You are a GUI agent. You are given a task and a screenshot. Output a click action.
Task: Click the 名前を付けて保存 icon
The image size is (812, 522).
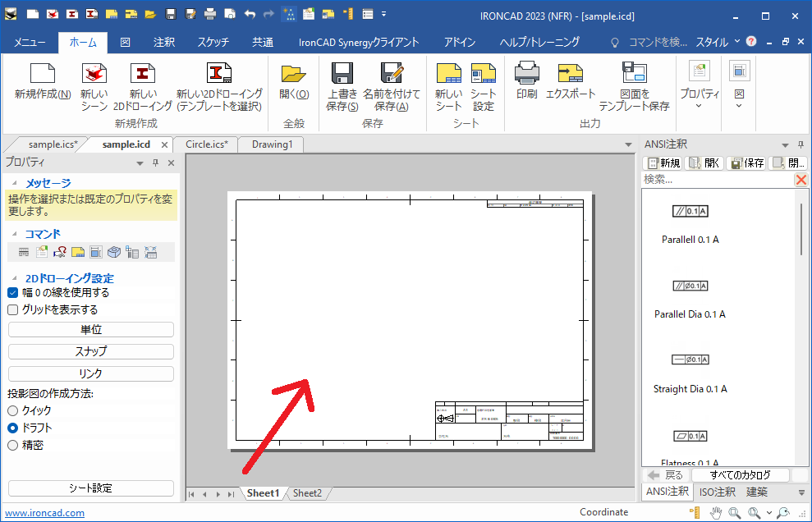[x=391, y=77]
